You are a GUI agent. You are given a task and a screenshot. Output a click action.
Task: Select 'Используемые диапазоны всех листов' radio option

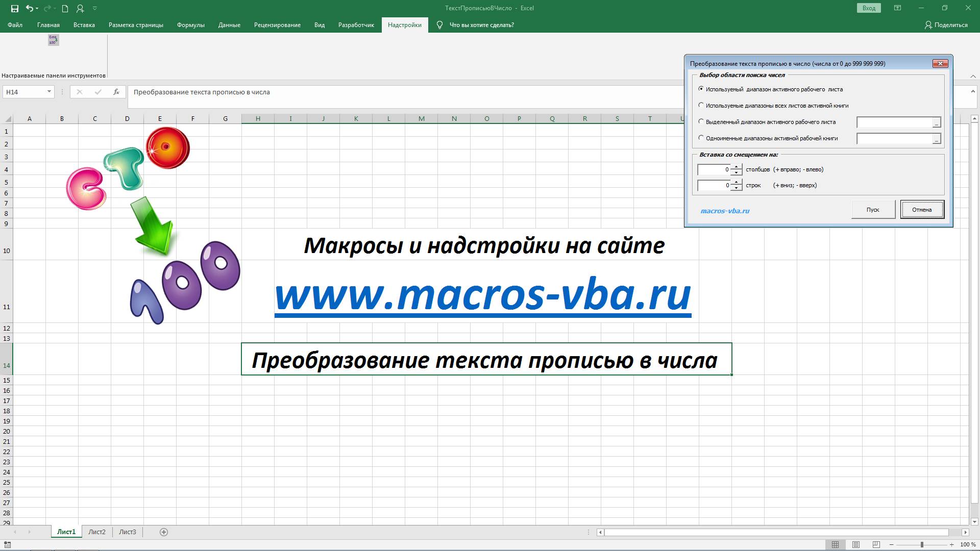click(701, 105)
